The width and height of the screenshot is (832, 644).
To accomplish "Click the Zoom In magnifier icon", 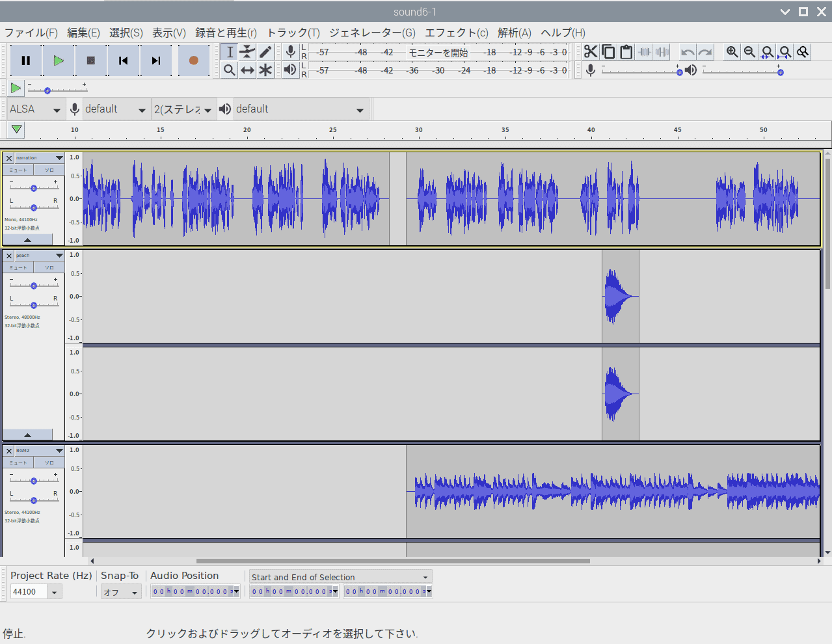I will pyautogui.click(x=732, y=52).
